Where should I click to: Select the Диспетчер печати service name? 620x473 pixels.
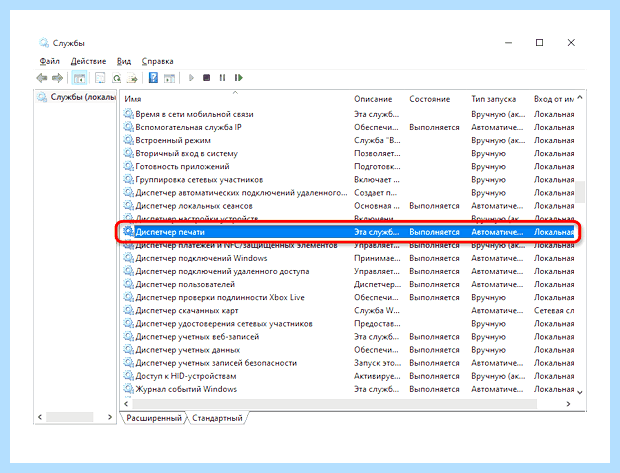(170, 232)
